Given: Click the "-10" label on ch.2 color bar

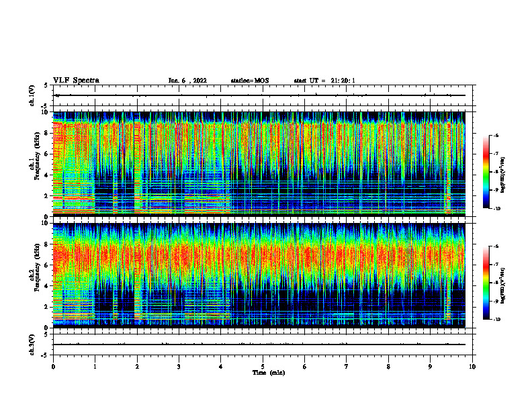Looking at the screenshot, I should pyautogui.click(x=496, y=320).
